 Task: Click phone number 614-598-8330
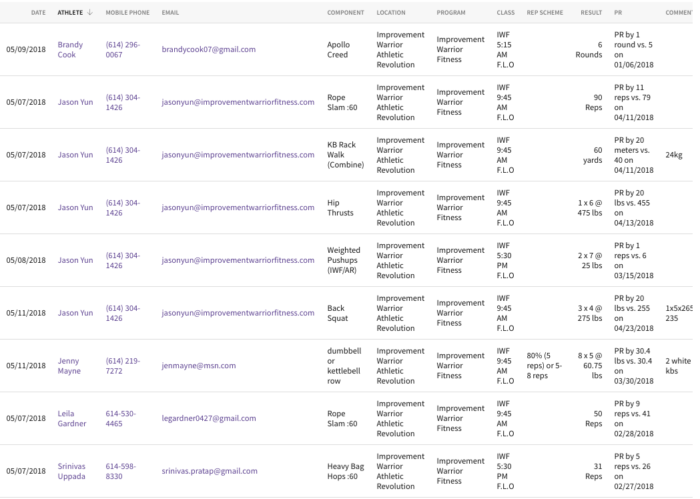click(x=121, y=471)
